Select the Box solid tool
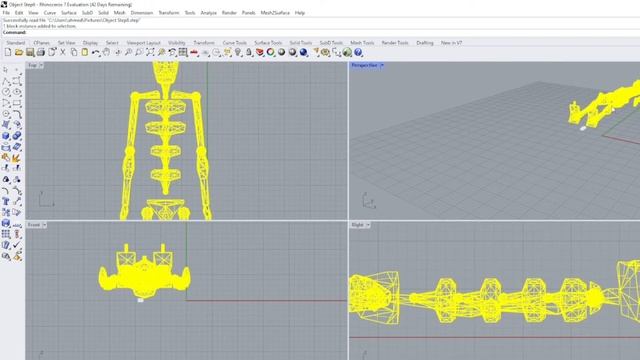Viewport: 640px width, 360px height. point(6,136)
